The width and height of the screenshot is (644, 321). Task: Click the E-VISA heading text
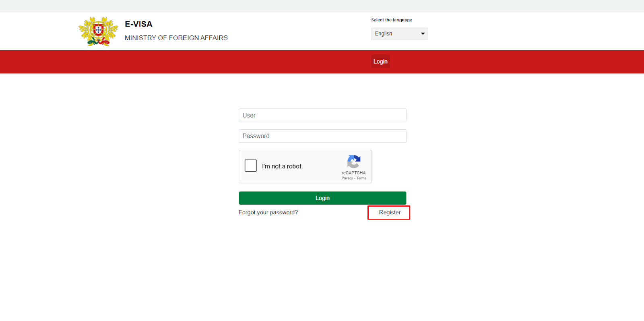tap(138, 24)
